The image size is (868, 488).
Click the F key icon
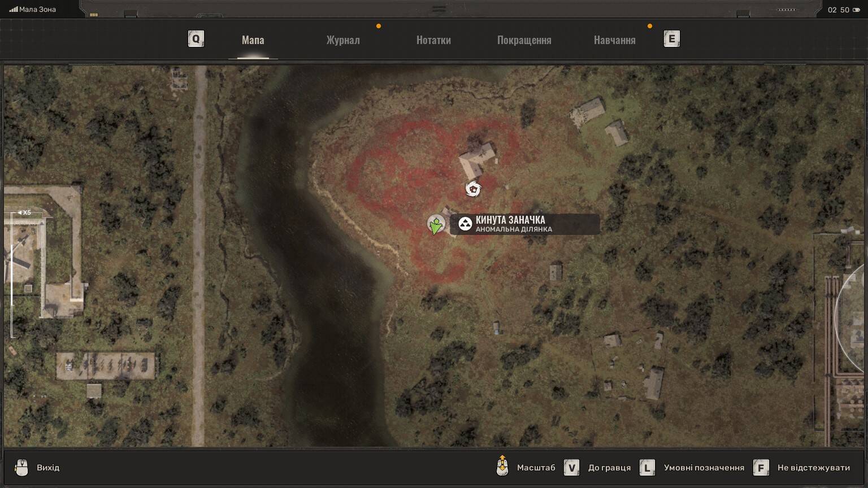click(761, 468)
